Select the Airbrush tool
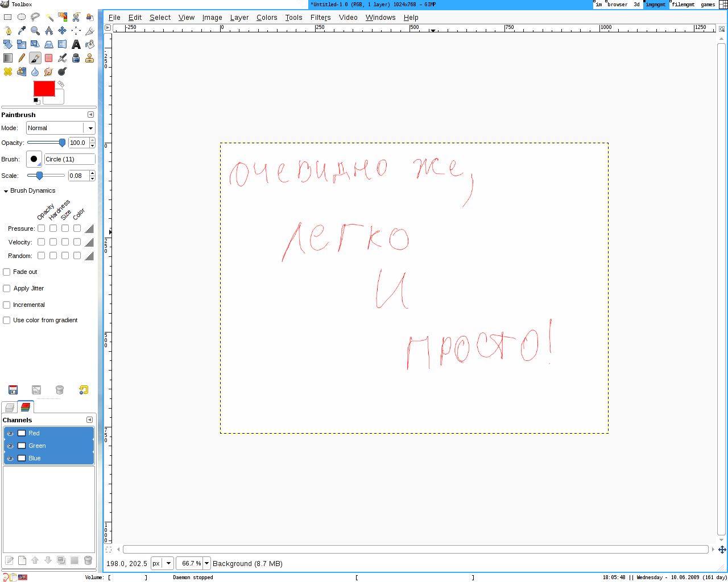Viewport: 728px width, 582px height. point(63,58)
